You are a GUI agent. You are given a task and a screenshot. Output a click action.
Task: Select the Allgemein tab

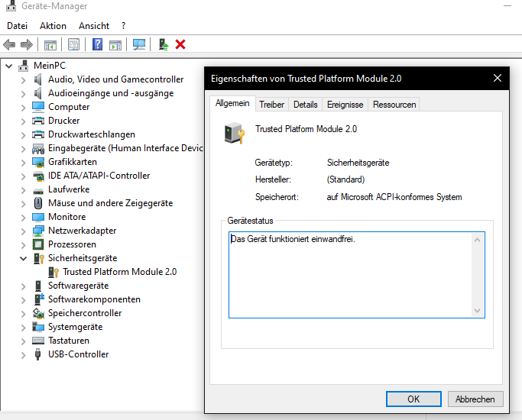(x=232, y=103)
